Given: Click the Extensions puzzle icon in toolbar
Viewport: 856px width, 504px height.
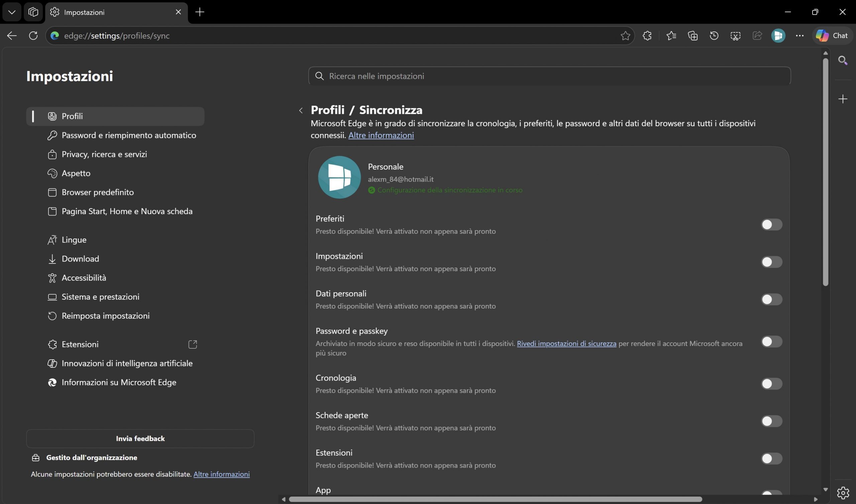Looking at the screenshot, I should click(647, 36).
